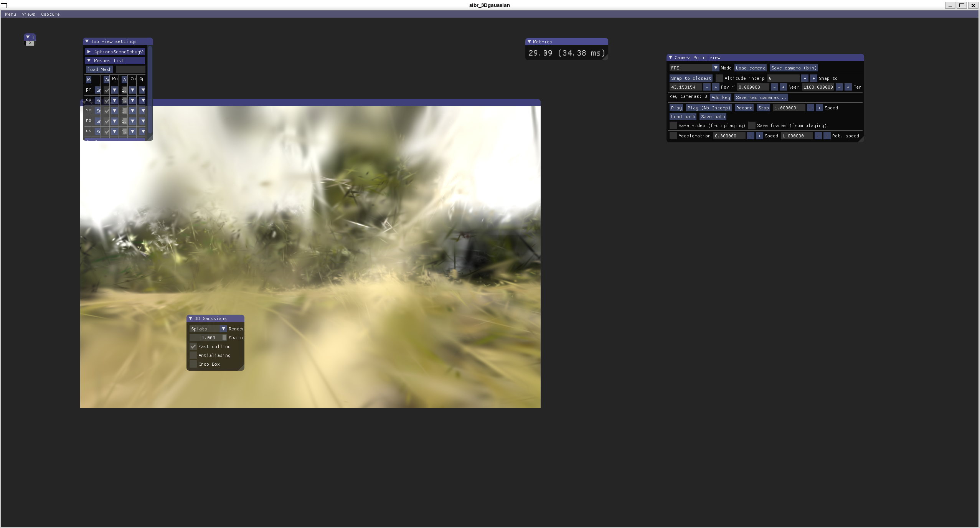The width and height of the screenshot is (980, 528).
Task: Open the Views menu
Action: tap(28, 14)
